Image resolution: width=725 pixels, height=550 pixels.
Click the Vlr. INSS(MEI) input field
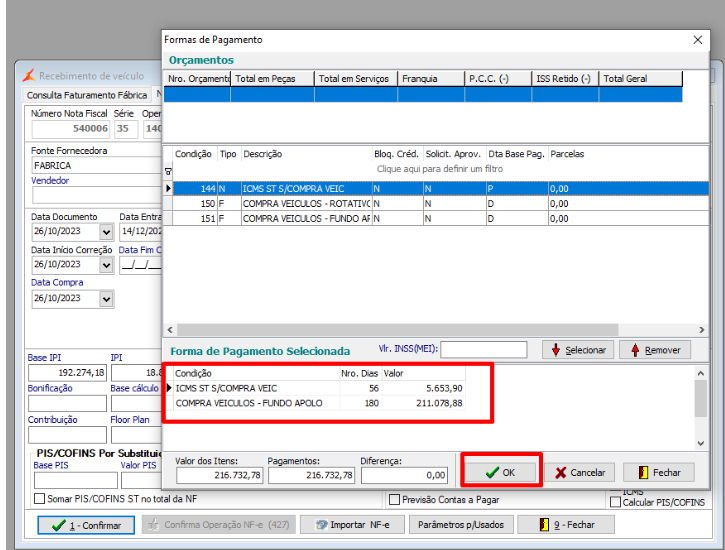pos(484,350)
